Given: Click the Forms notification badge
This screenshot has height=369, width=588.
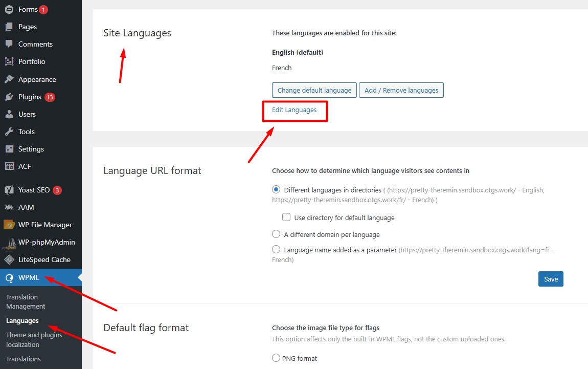Looking at the screenshot, I should coord(43,10).
